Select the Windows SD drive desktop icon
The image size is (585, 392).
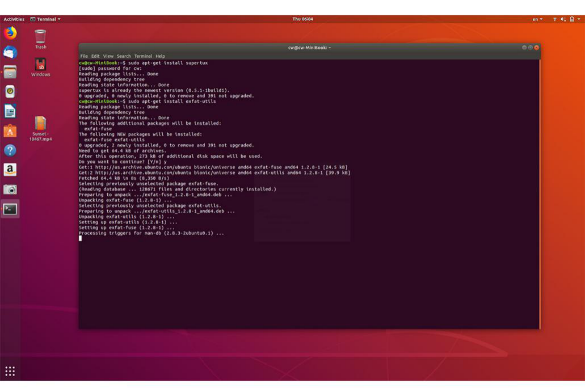(x=40, y=67)
